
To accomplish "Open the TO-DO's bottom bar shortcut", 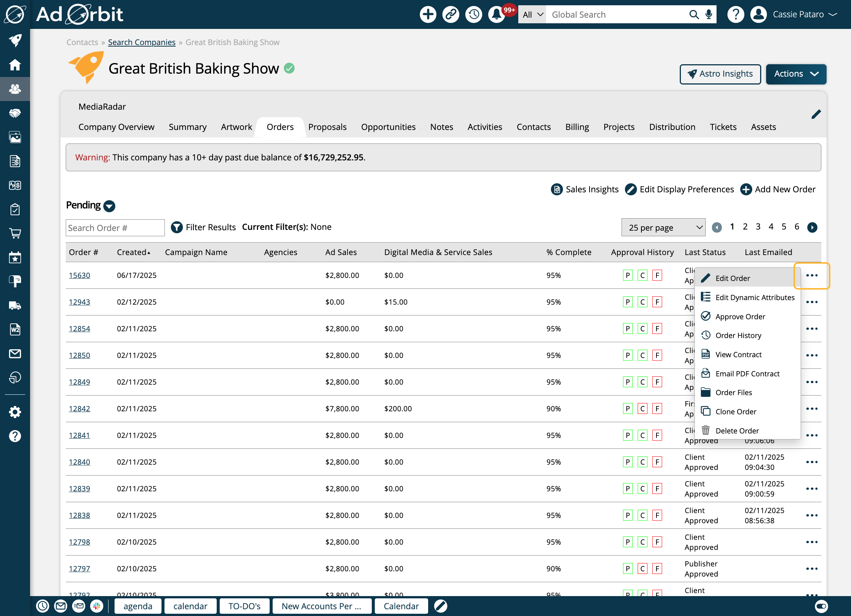I will (244, 606).
